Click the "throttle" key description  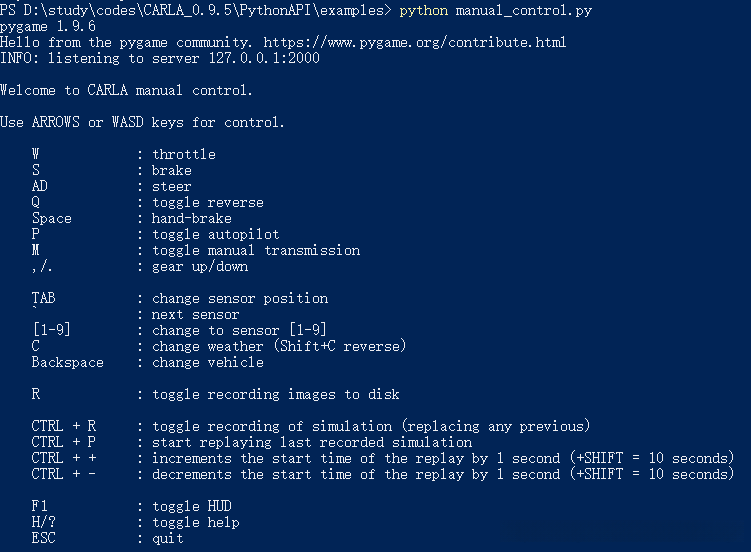[x=183, y=155]
